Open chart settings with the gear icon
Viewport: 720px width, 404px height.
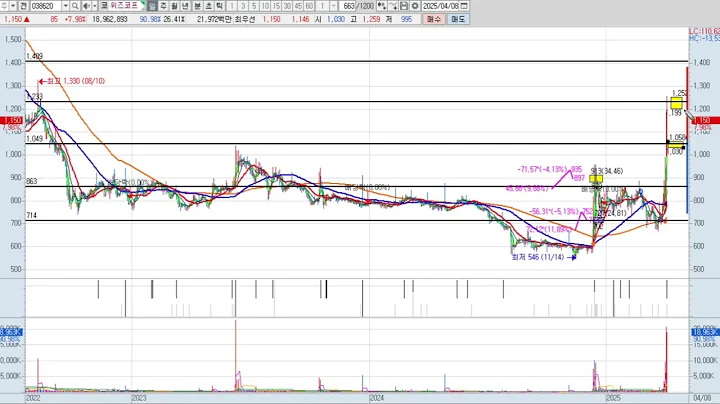[415, 6]
